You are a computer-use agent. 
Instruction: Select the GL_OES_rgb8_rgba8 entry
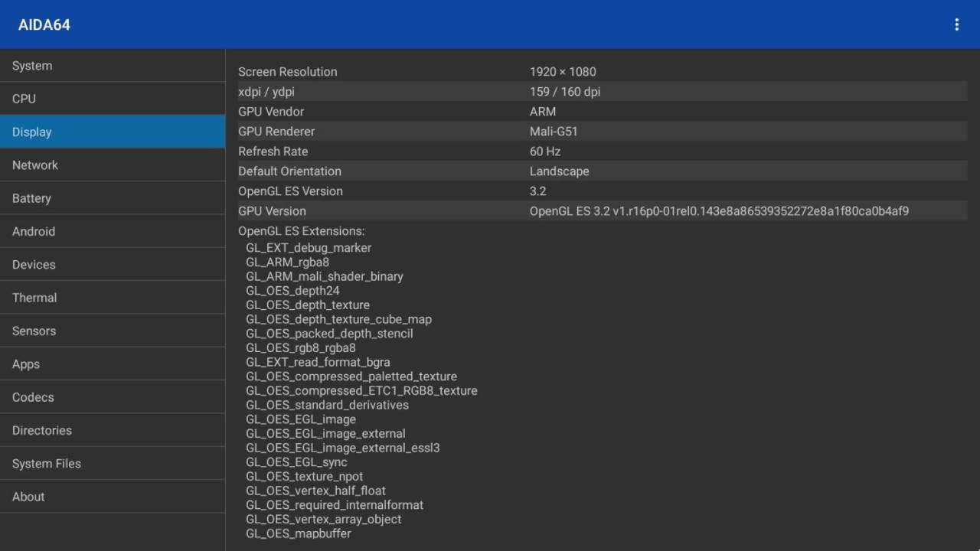(301, 347)
